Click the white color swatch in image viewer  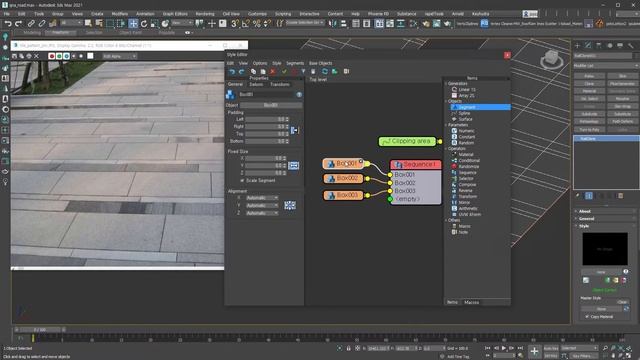(x=90, y=56)
